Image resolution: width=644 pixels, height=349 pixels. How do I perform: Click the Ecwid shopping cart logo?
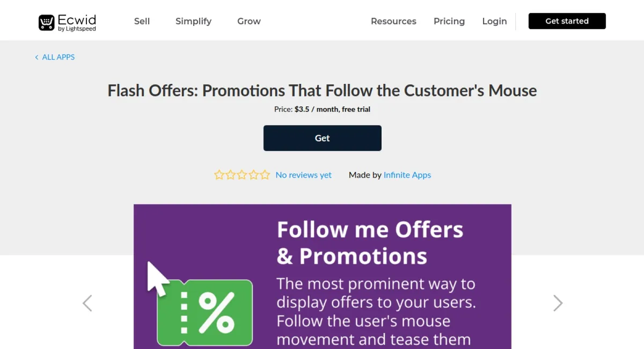pyautogui.click(x=47, y=21)
